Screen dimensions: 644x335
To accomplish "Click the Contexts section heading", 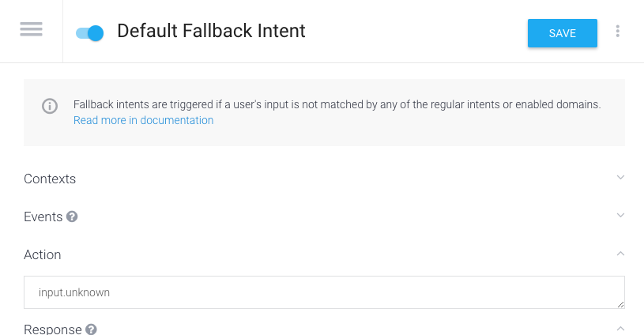I will coord(50,179).
